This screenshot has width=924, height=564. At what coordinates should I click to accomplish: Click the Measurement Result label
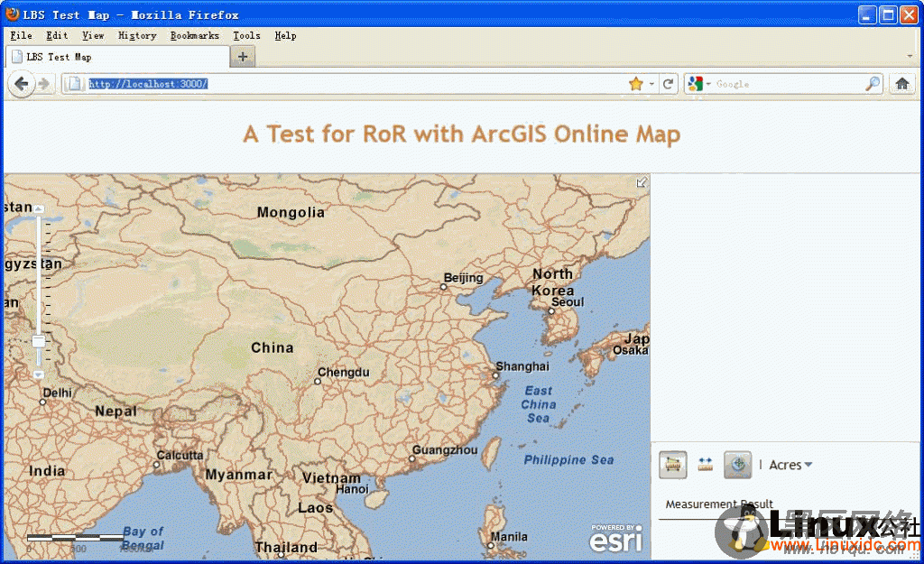[x=719, y=504]
